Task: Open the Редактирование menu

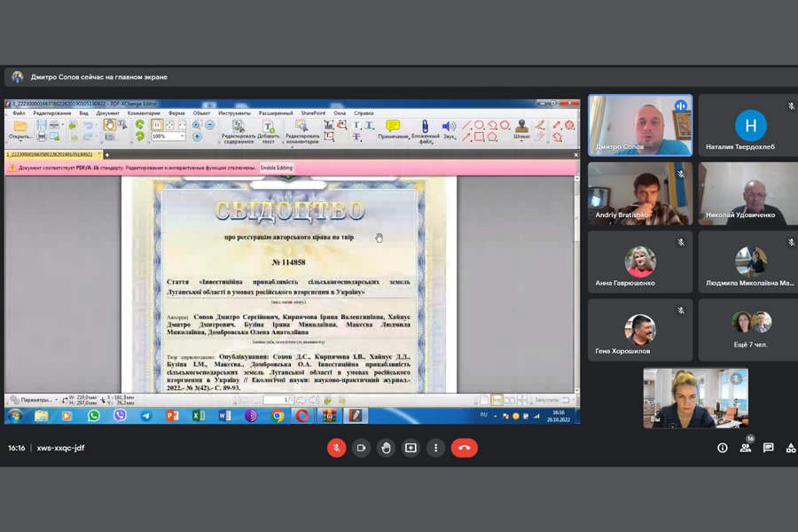Action: point(52,113)
